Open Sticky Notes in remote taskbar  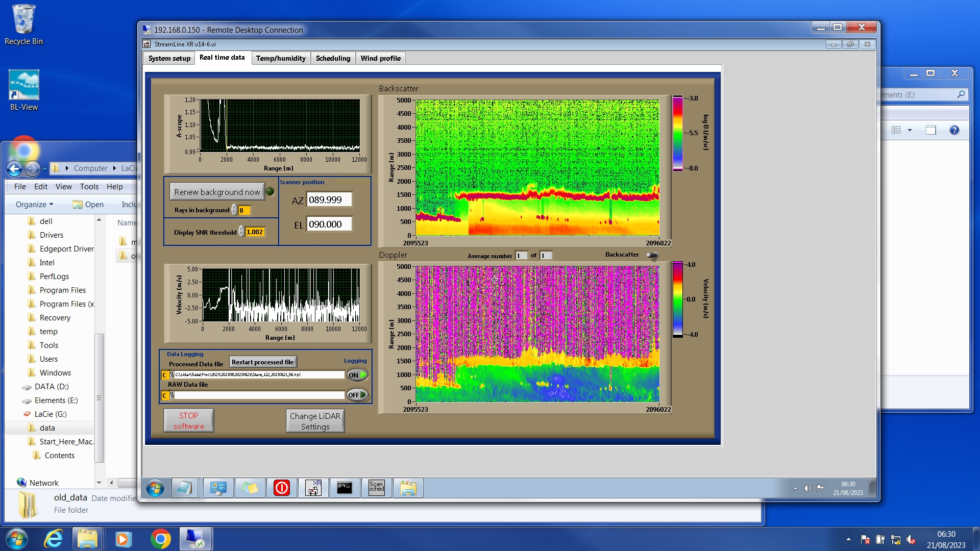click(x=250, y=488)
